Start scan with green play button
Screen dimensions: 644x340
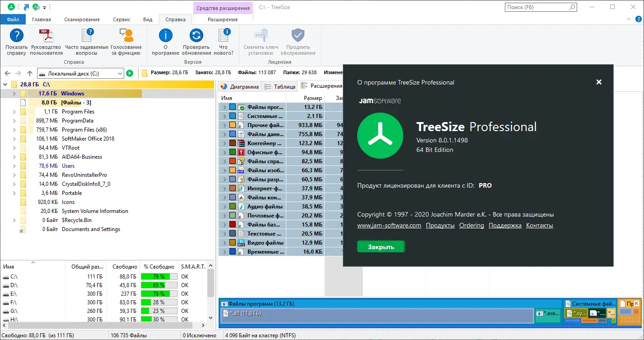click(x=130, y=73)
